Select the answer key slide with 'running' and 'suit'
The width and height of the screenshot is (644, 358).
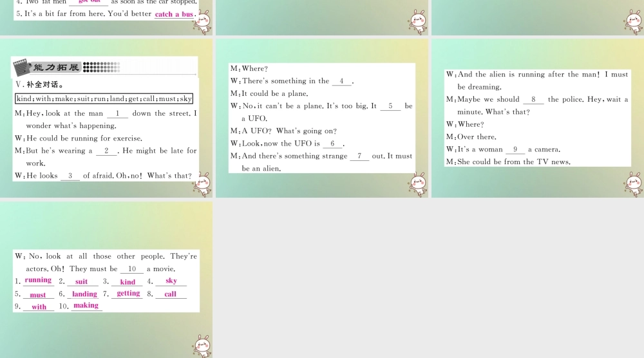coord(106,279)
